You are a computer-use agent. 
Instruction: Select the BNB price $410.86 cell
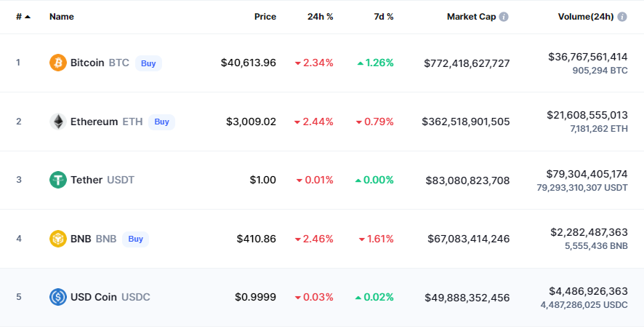point(257,239)
